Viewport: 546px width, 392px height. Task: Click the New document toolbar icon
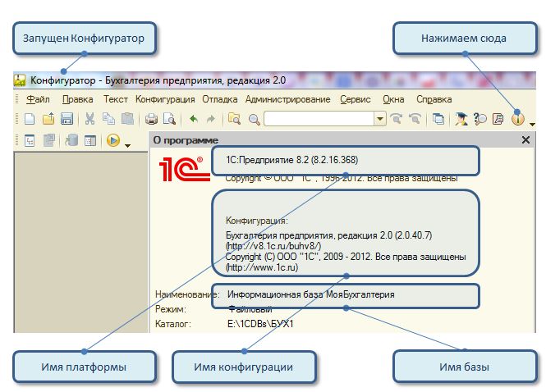point(29,119)
